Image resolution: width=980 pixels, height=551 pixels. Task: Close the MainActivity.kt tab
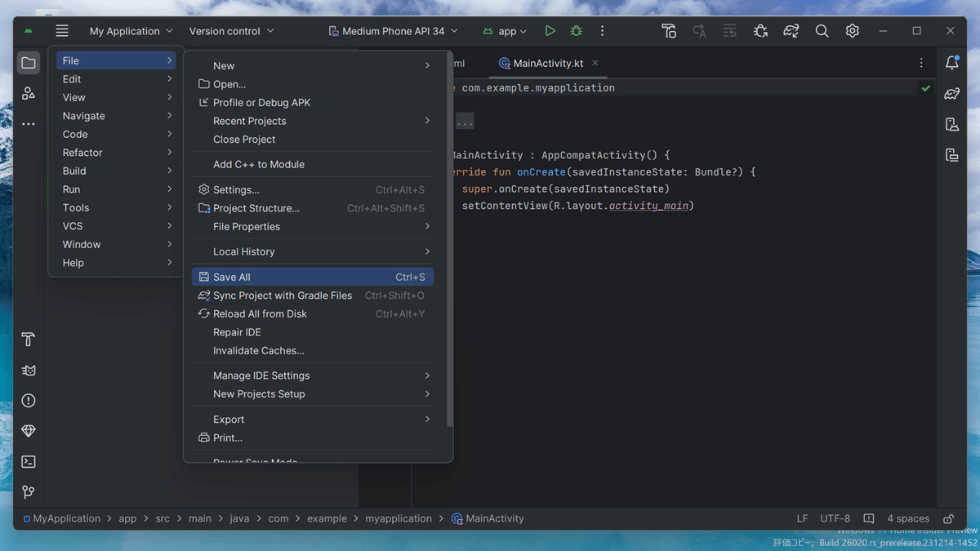point(595,63)
